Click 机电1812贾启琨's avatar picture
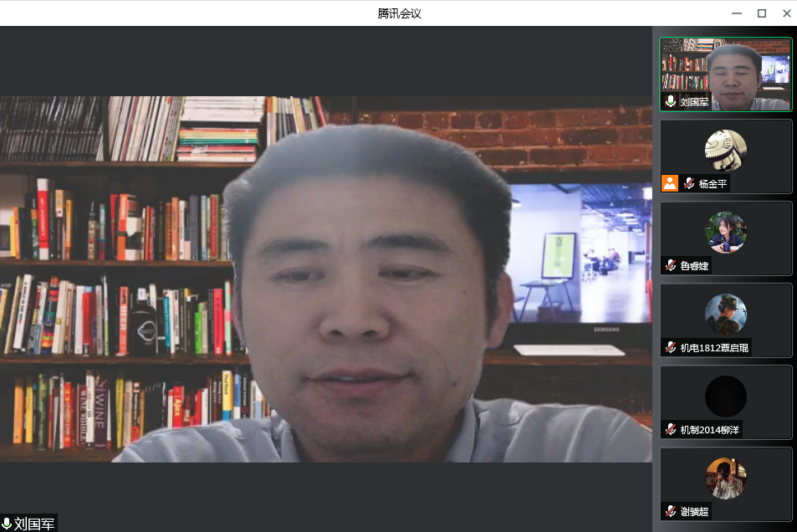This screenshot has height=532, width=797. coord(725,314)
